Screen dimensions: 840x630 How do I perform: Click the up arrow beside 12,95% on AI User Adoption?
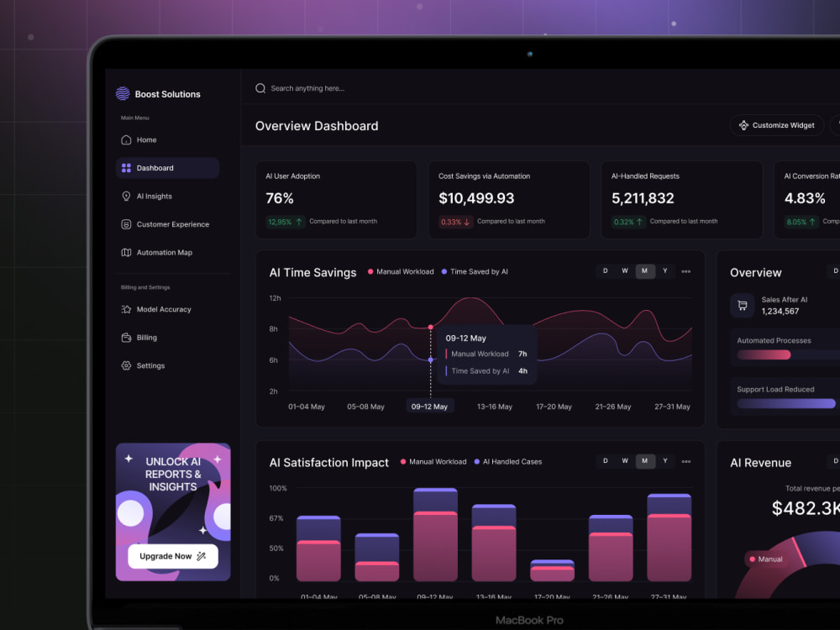pos(299,222)
